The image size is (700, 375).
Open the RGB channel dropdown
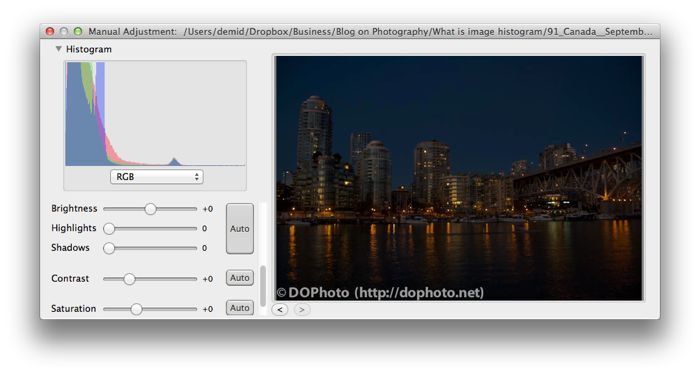157,177
